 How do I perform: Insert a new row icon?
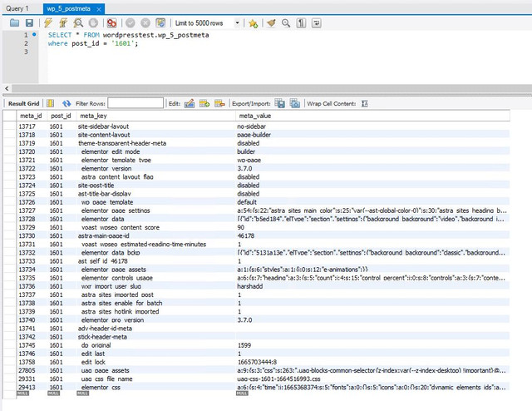[204, 103]
